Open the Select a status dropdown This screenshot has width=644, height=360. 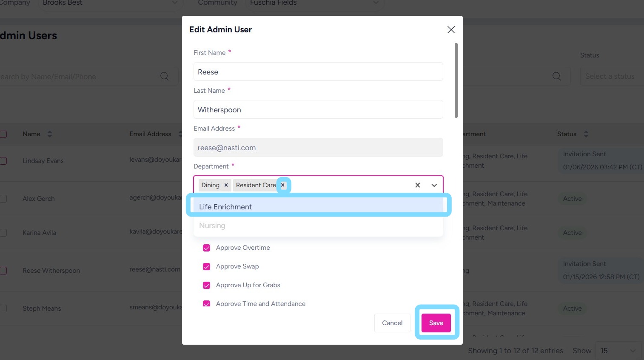click(611, 77)
